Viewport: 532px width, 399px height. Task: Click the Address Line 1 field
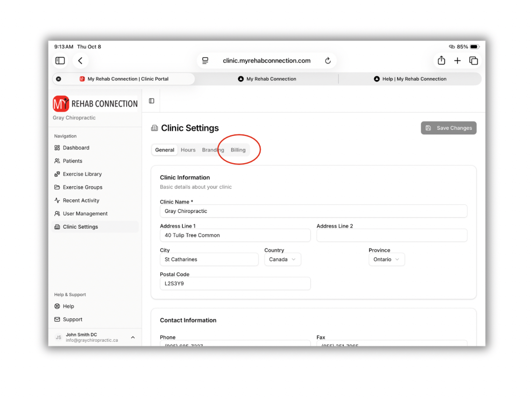click(x=235, y=235)
